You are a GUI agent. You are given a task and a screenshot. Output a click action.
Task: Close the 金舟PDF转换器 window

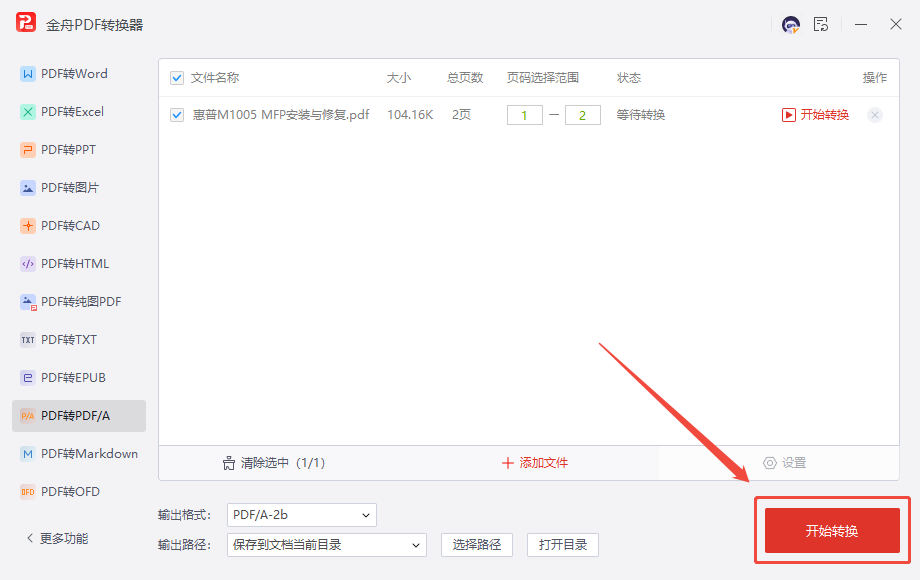[x=895, y=25]
